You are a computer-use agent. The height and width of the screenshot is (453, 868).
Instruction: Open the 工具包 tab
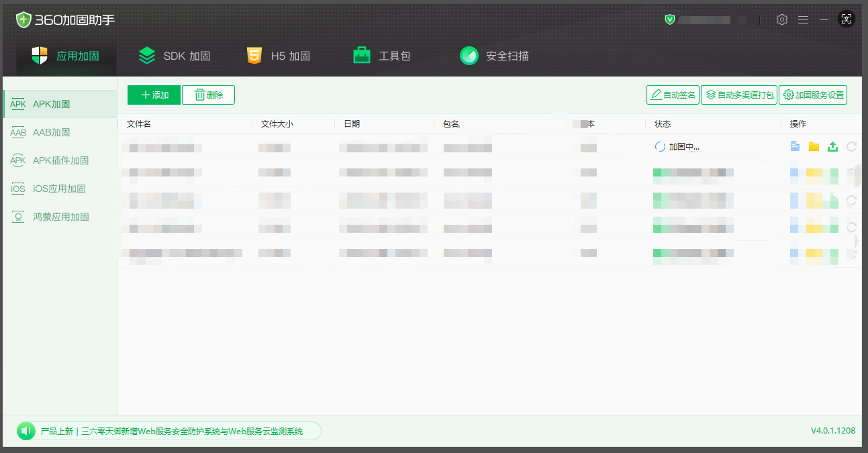tap(381, 56)
